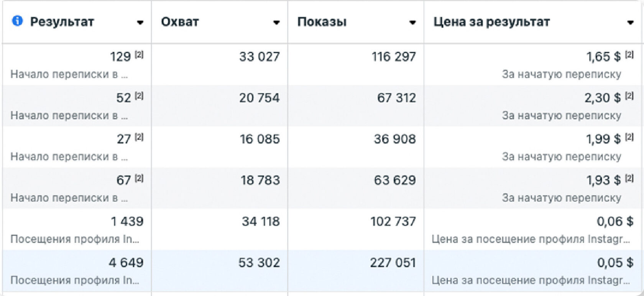This screenshot has height=296, width=644.
Task: Click footnote [2] next to result 129
Action: click(139, 55)
